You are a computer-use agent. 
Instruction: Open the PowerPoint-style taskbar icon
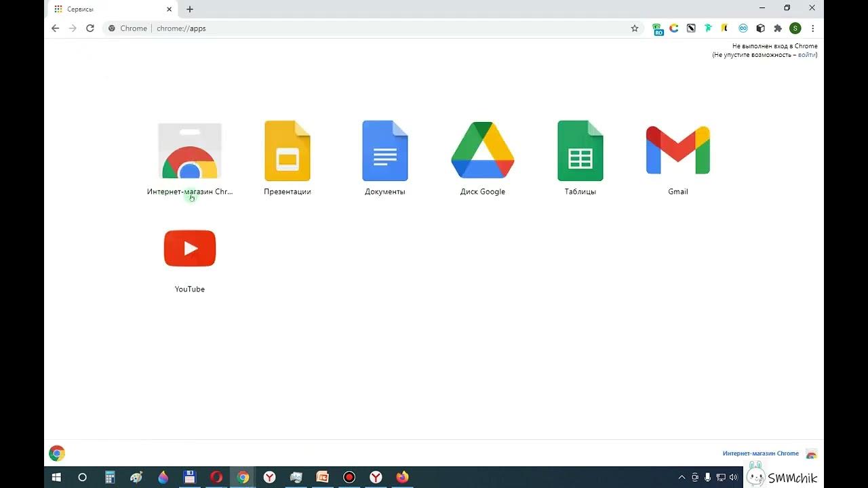pyautogui.click(x=323, y=477)
